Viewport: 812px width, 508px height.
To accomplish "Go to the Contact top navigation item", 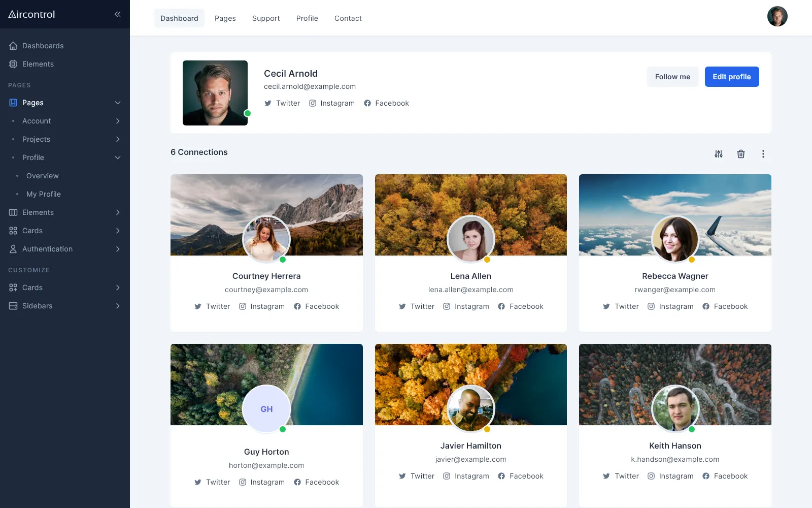I will 348,18.
